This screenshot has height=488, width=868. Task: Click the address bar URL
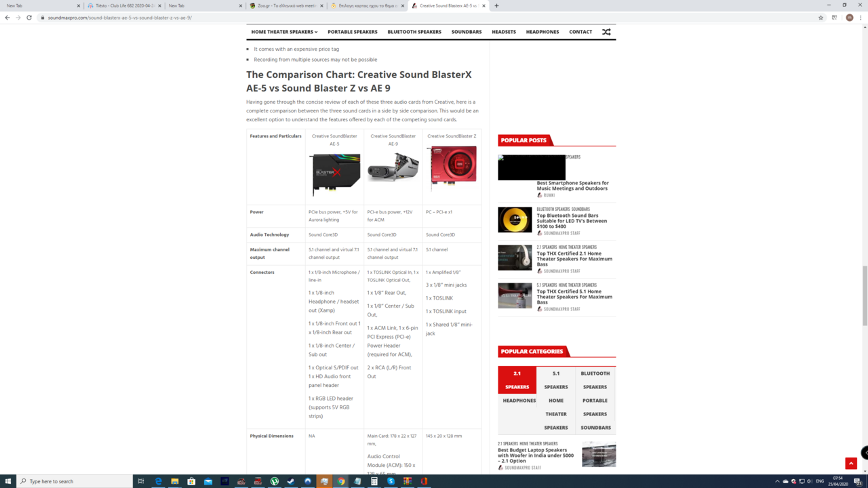tap(120, 18)
